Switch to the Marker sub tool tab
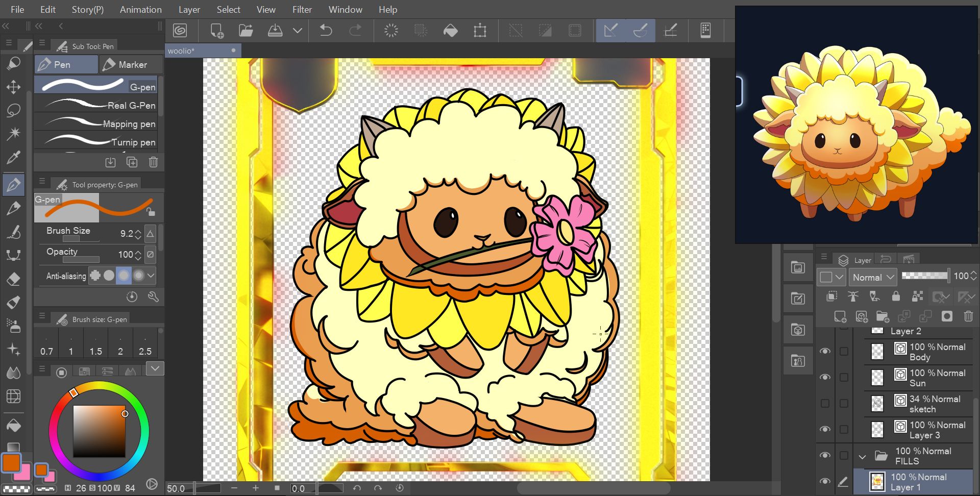 pyautogui.click(x=131, y=65)
